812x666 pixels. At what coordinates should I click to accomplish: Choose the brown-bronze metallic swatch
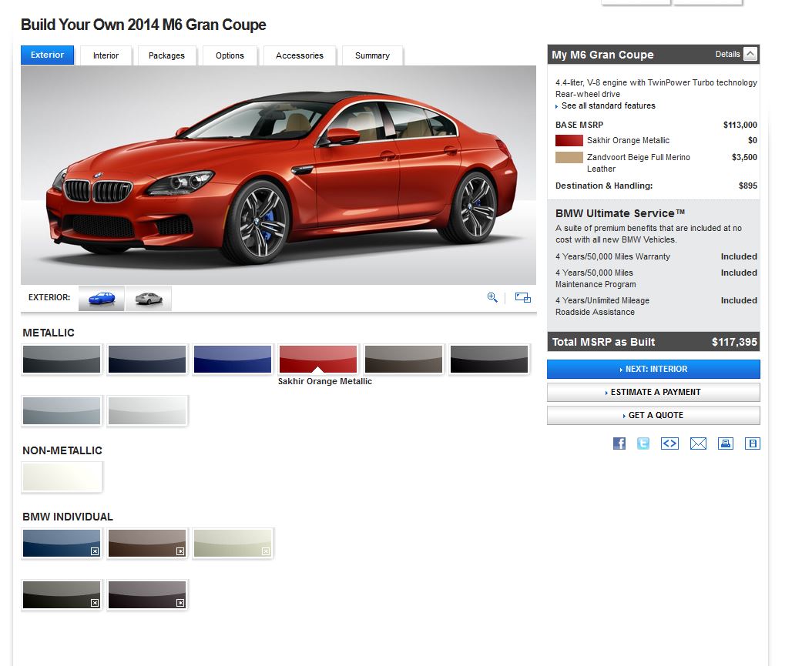coord(404,359)
